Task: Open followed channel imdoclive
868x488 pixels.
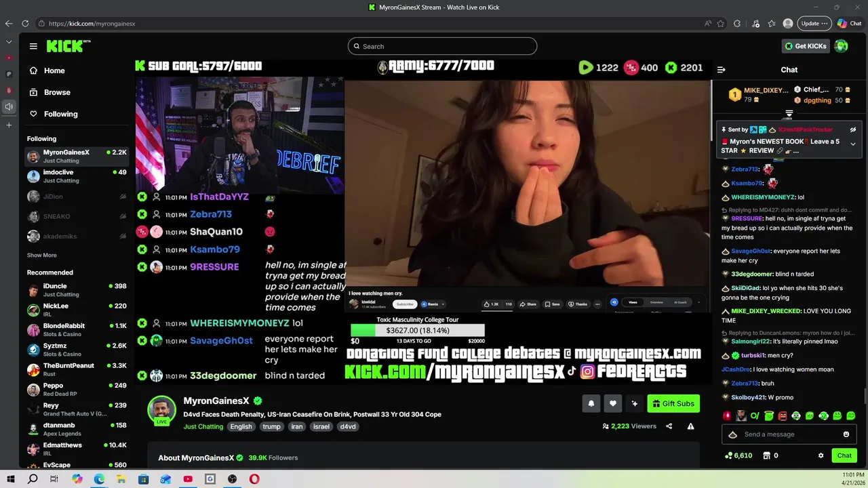Action: pos(77,176)
